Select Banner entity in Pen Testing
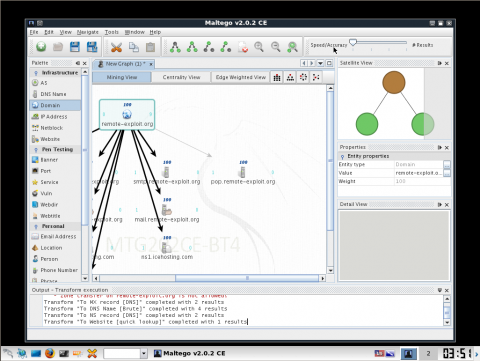Viewport: 480px width, 361px height. pos(55,160)
